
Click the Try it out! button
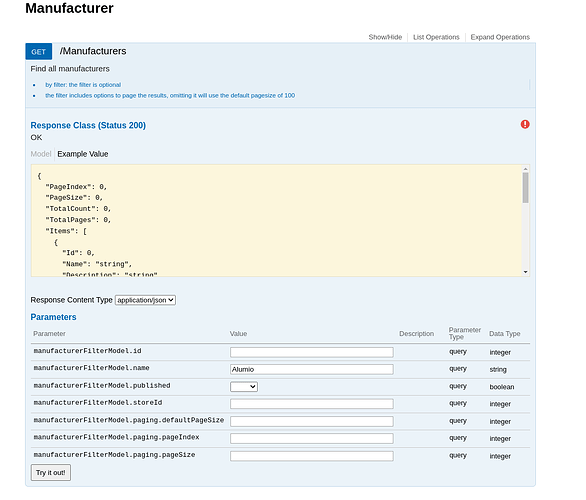coord(51,472)
